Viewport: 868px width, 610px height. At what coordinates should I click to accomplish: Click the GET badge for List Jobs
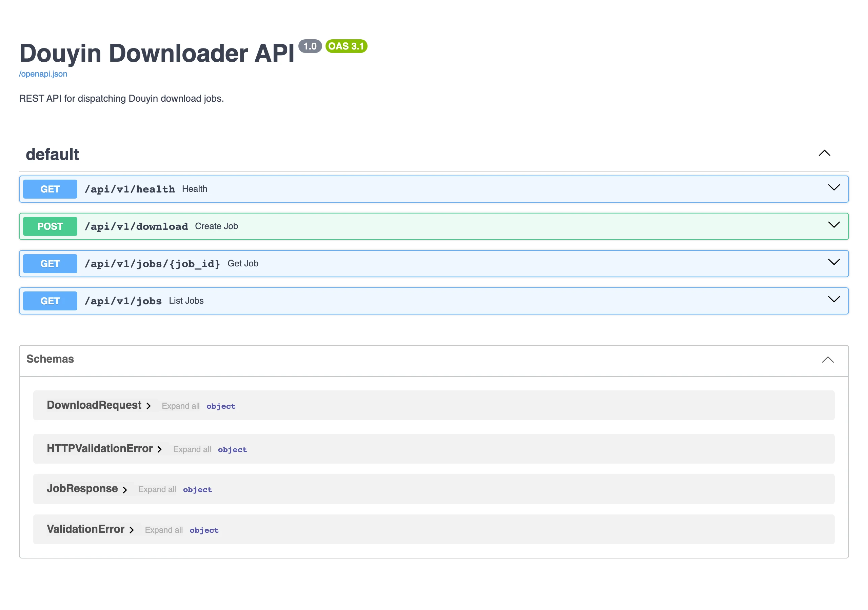coord(50,301)
